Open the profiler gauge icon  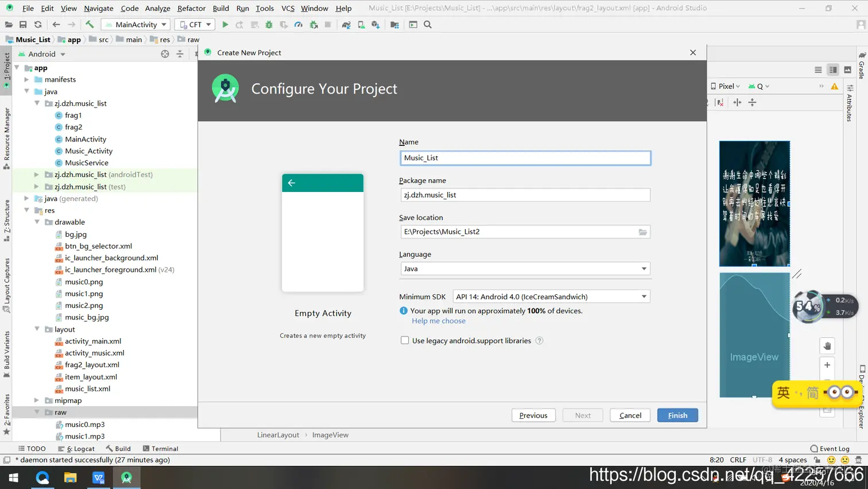(x=299, y=25)
